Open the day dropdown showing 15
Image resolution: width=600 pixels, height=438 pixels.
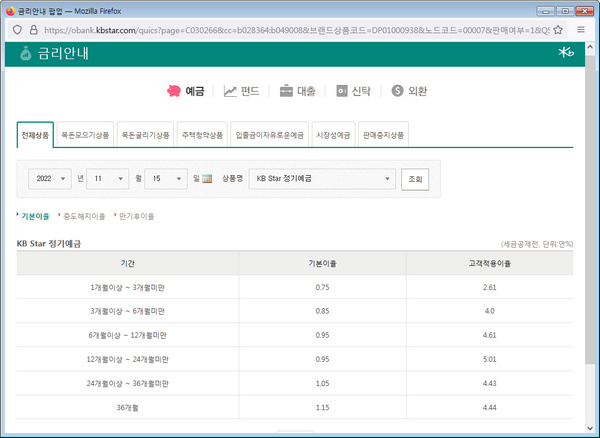166,179
